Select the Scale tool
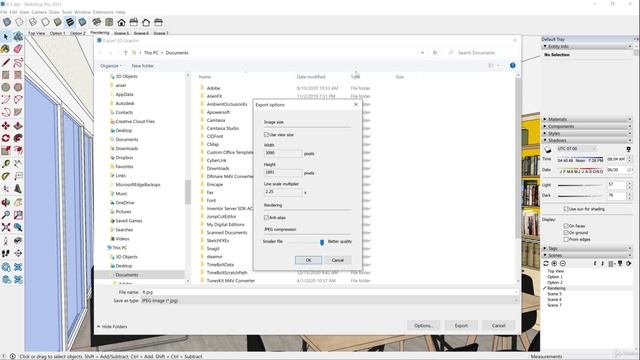The image size is (640, 360). click(6, 151)
